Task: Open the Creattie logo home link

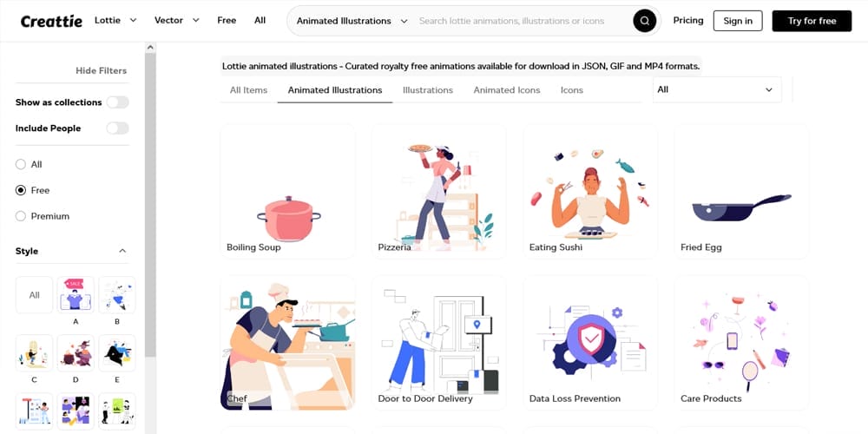Action: tap(51, 21)
